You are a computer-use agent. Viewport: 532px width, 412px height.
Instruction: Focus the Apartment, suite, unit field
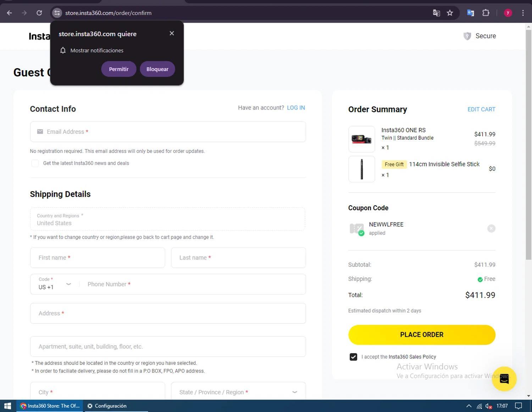coord(168,347)
